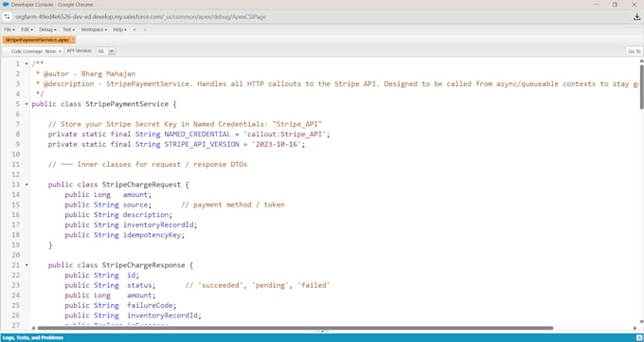The image size is (644, 342).
Task: Click the NAMED_CREDENTIAL constant name
Action: [198, 135]
